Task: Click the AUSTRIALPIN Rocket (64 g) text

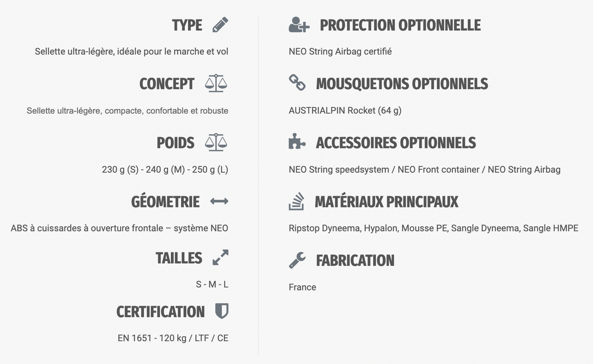Action: [x=345, y=110]
